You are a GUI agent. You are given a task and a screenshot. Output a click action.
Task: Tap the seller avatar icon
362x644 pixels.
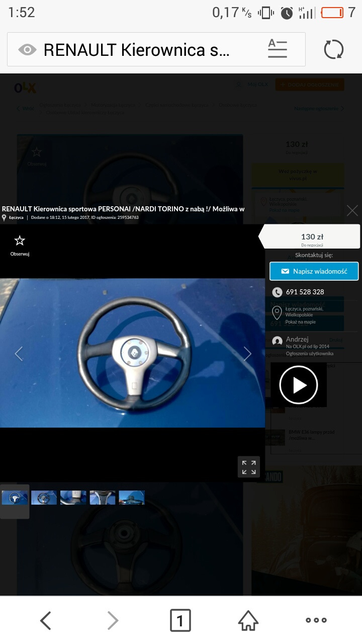[277, 341]
